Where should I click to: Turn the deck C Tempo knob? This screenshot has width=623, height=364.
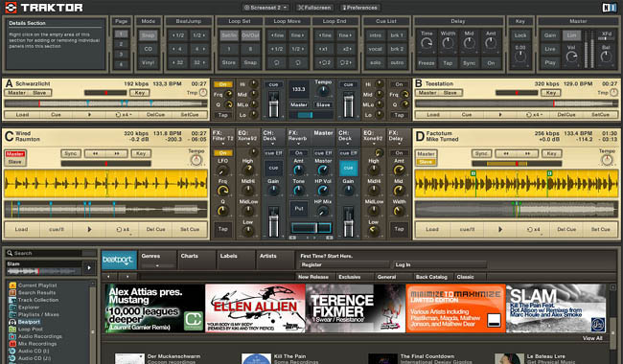pyautogui.click(x=196, y=160)
